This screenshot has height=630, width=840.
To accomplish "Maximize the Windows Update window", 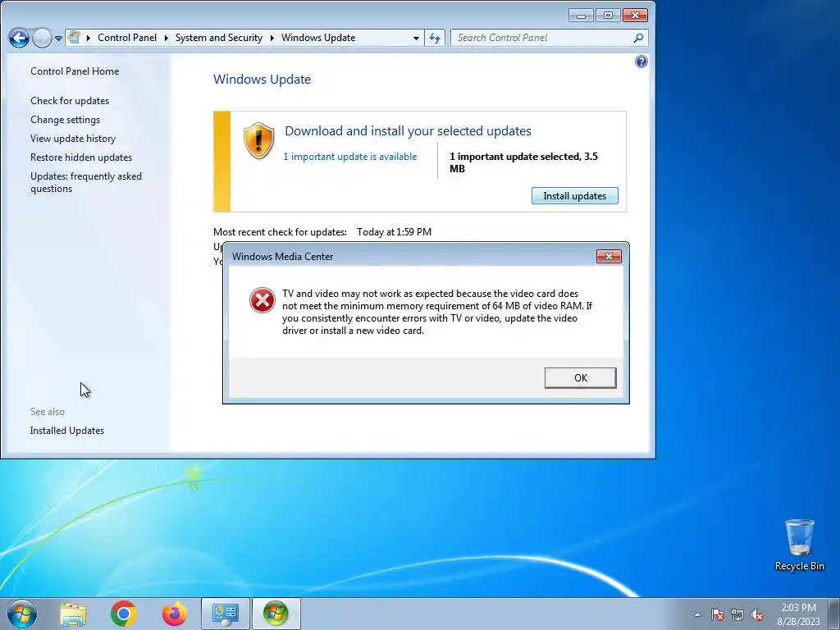I will point(608,16).
